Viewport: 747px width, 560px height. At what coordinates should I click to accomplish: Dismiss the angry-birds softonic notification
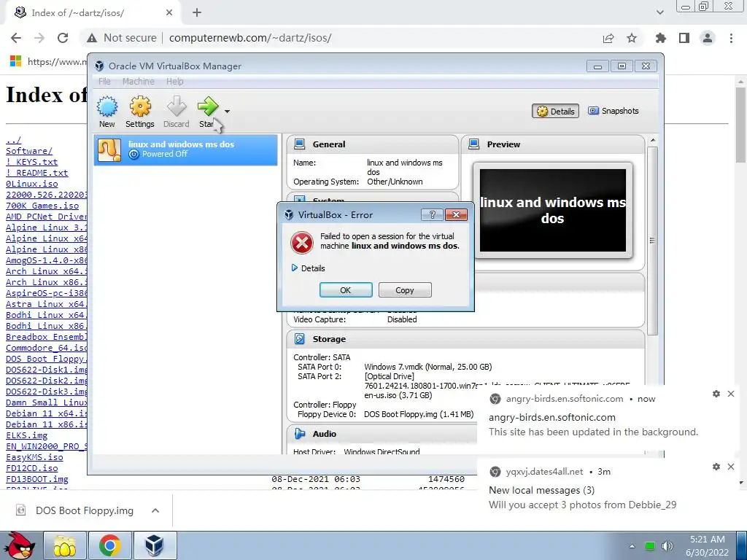point(731,394)
